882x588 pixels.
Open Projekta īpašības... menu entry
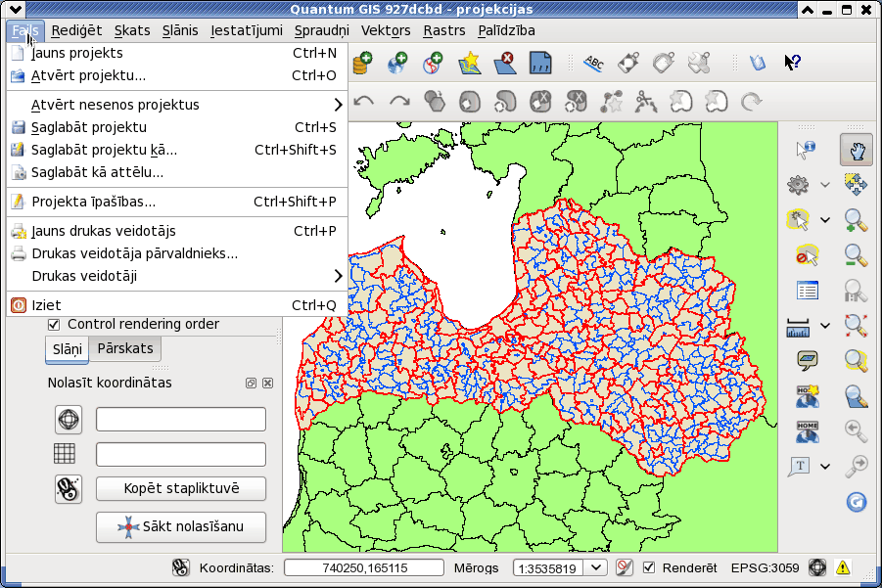pyautogui.click(x=177, y=202)
